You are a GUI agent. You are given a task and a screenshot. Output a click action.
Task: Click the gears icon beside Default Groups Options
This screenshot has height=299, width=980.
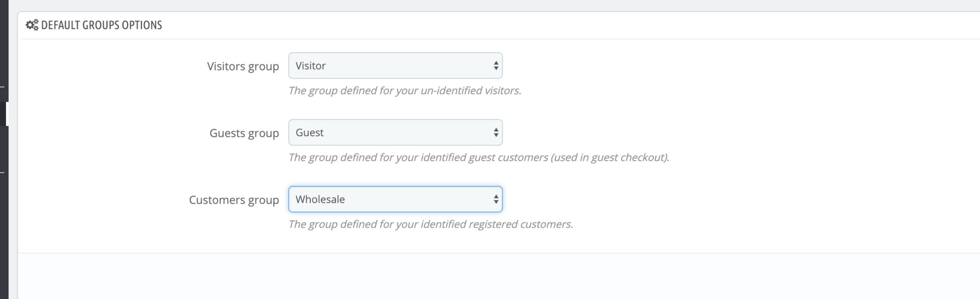pos(32,25)
